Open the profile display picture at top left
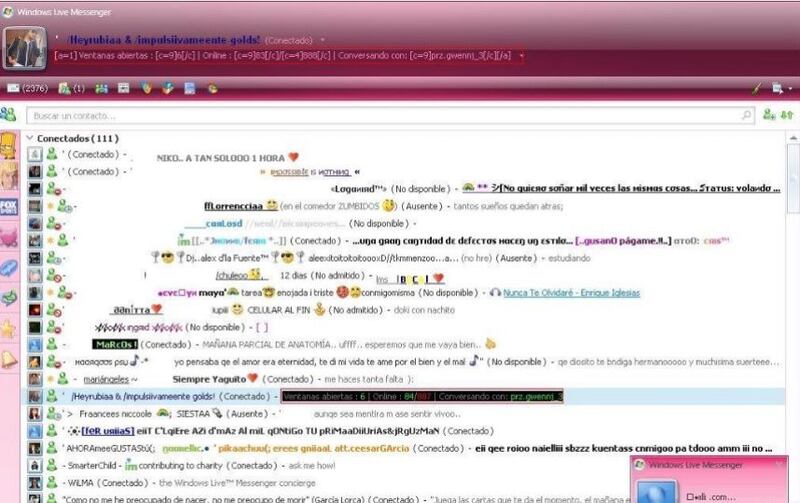800x503 pixels. pos(24,48)
